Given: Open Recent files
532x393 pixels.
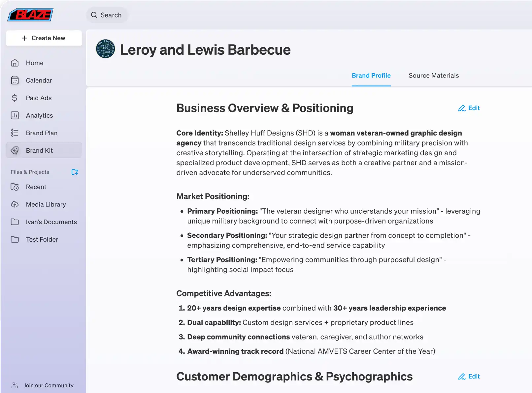Looking at the screenshot, I should point(44,187).
